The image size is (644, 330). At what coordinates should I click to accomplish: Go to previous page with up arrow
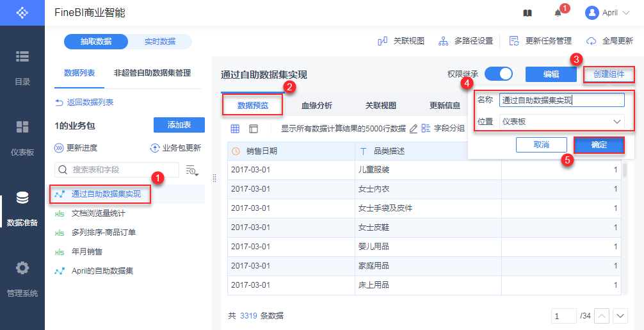pos(602,316)
